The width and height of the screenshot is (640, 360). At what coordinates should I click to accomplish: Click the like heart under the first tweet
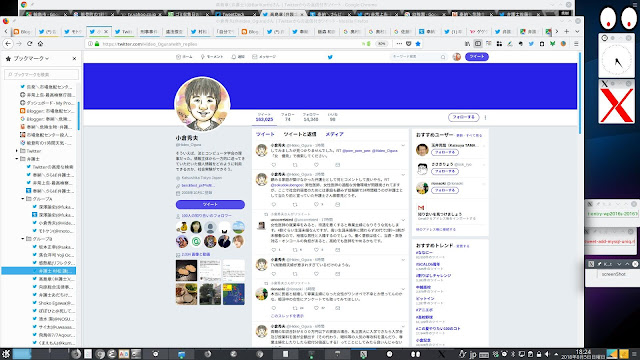[316, 165]
